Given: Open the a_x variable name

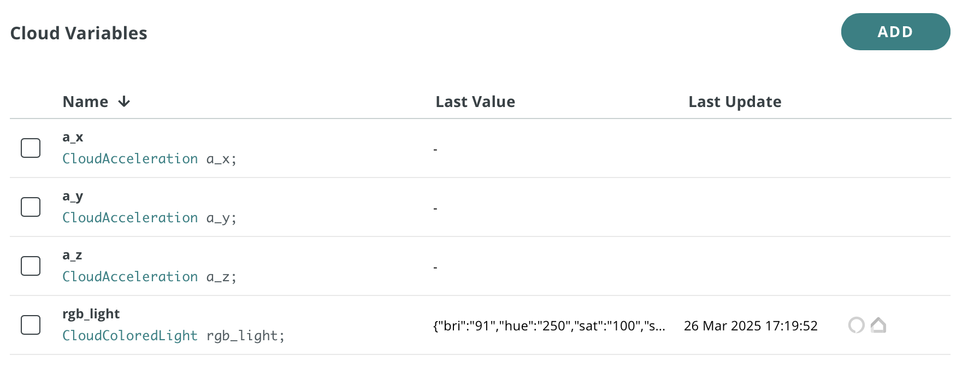Looking at the screenshot, I should pos(73,137).
